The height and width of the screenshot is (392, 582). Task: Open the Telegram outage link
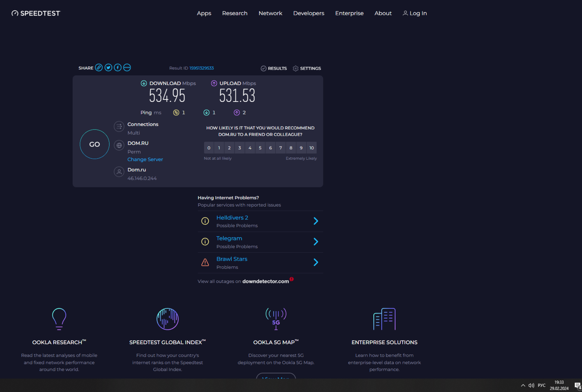(x=229, y=239)
